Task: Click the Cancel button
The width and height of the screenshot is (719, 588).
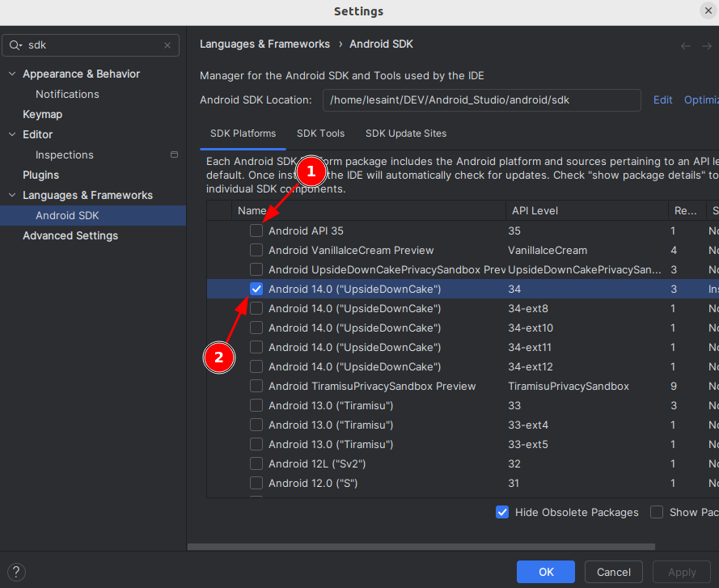Action: point(614,572)
